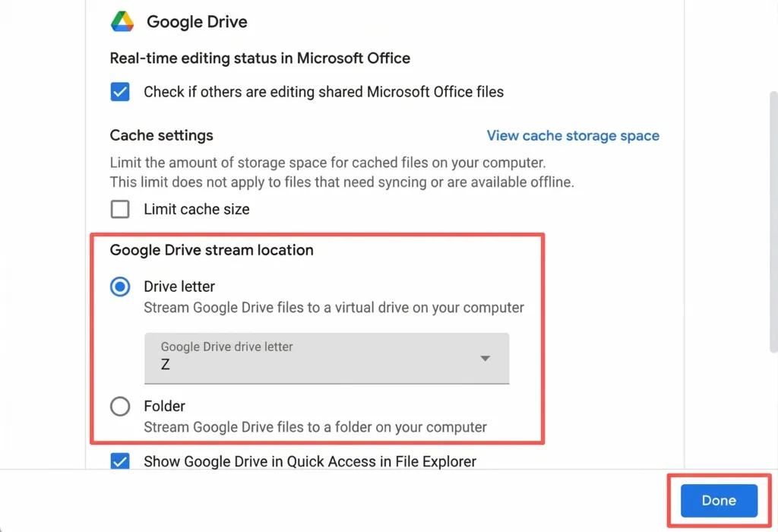Click the Folder option label text
This screenshot has width=778, height=532.
coord(164,407)
